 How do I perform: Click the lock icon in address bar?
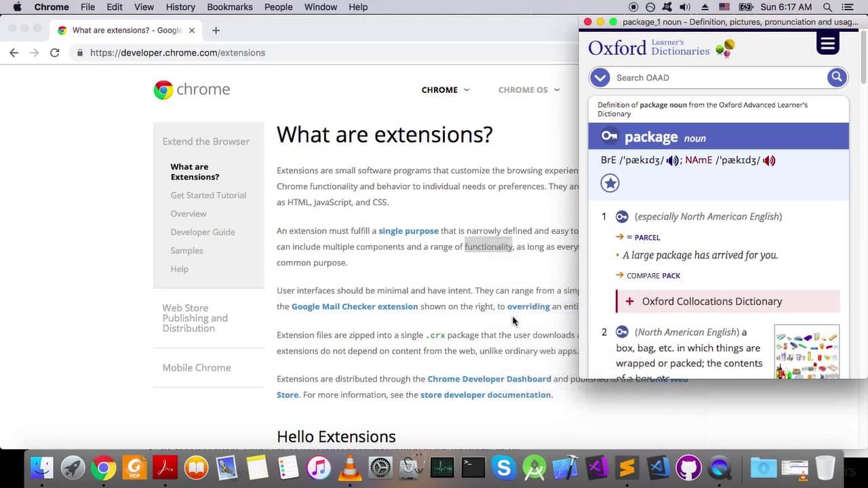(x=80, y=52)
